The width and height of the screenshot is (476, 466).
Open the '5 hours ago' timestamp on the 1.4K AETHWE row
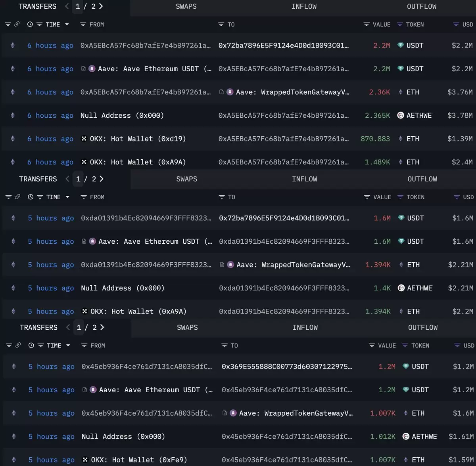pyautogui.click(x=51, y=288)
